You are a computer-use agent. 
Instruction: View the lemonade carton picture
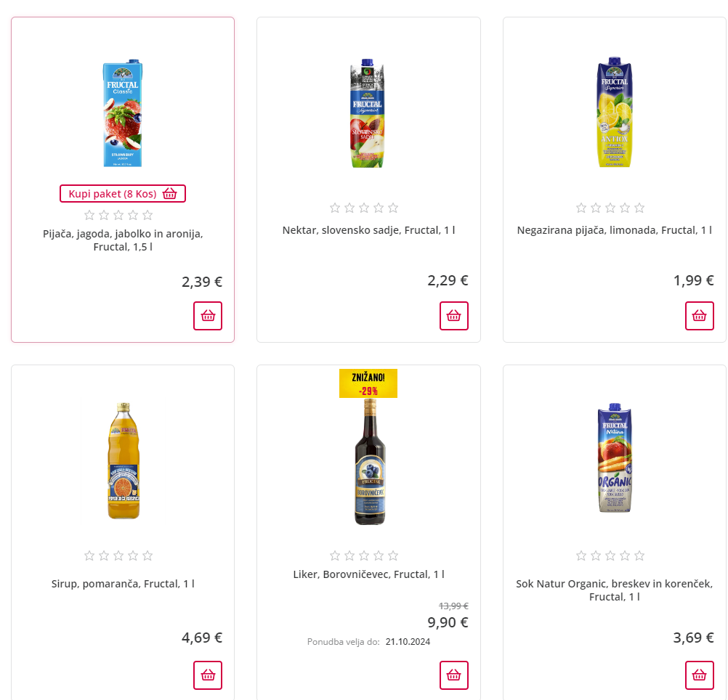615,113
